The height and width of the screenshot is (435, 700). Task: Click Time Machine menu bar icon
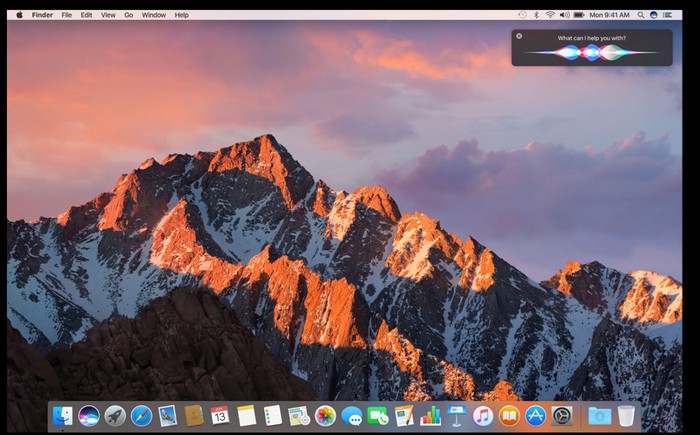pyautogui.click(x=522, y=15)
